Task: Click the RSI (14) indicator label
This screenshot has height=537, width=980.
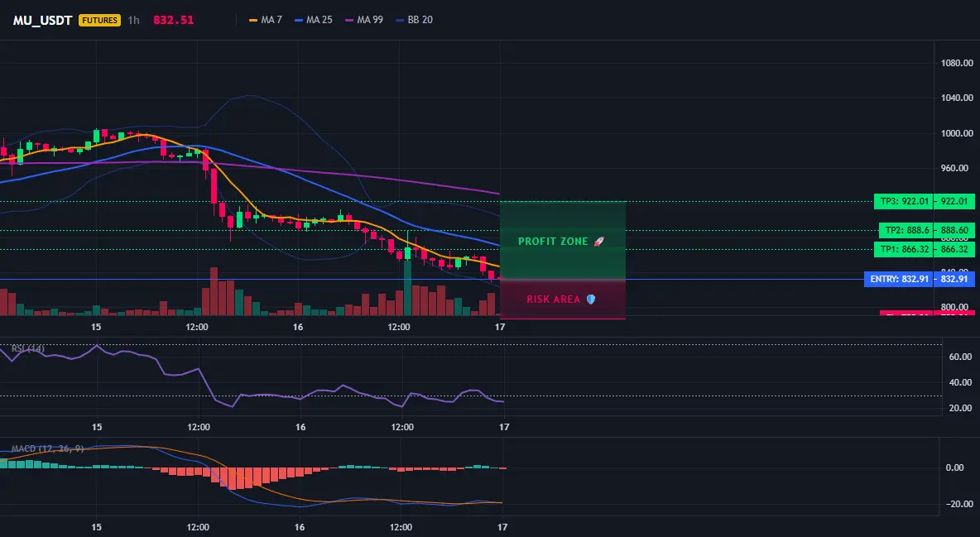Action: [x=28, y=348]
